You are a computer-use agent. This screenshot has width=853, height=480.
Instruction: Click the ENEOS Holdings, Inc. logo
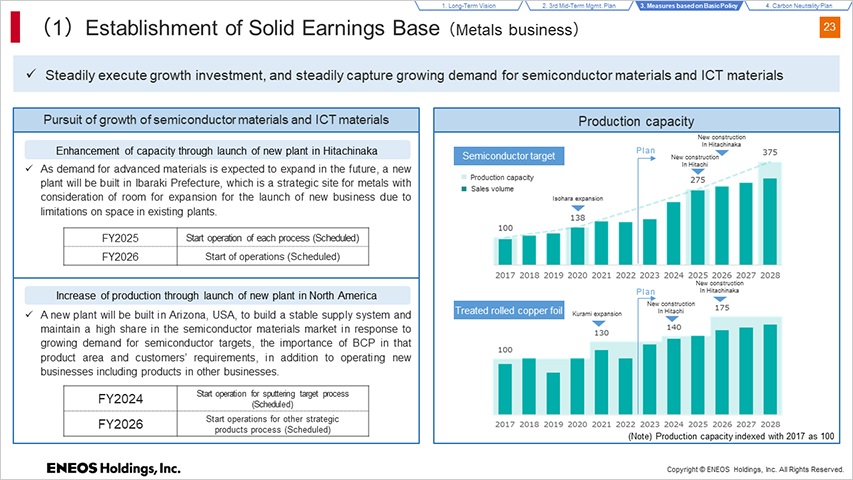point(113,468)
